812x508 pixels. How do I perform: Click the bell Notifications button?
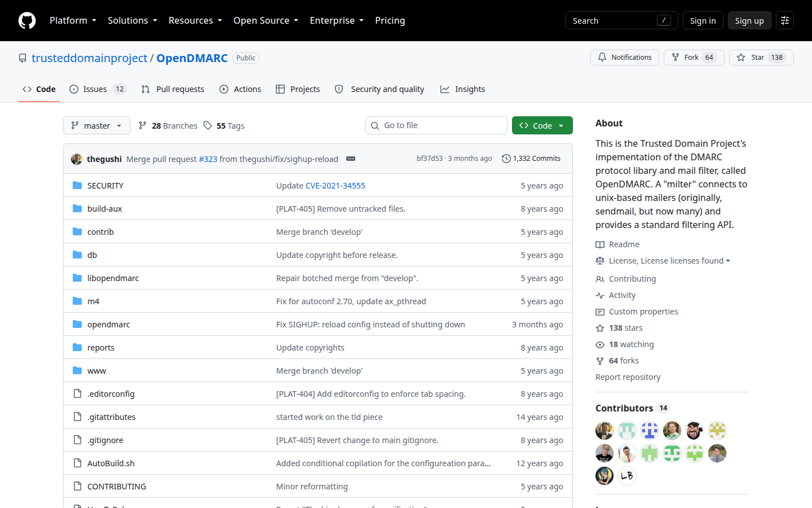coord(625,58)
